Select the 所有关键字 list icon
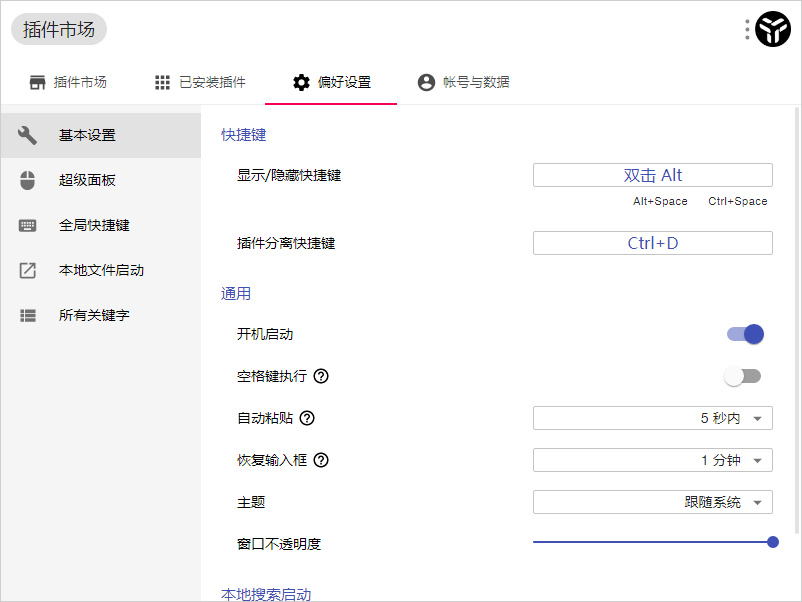The width and height of the screenshot is (802, 602). click(x=28, y=315)
